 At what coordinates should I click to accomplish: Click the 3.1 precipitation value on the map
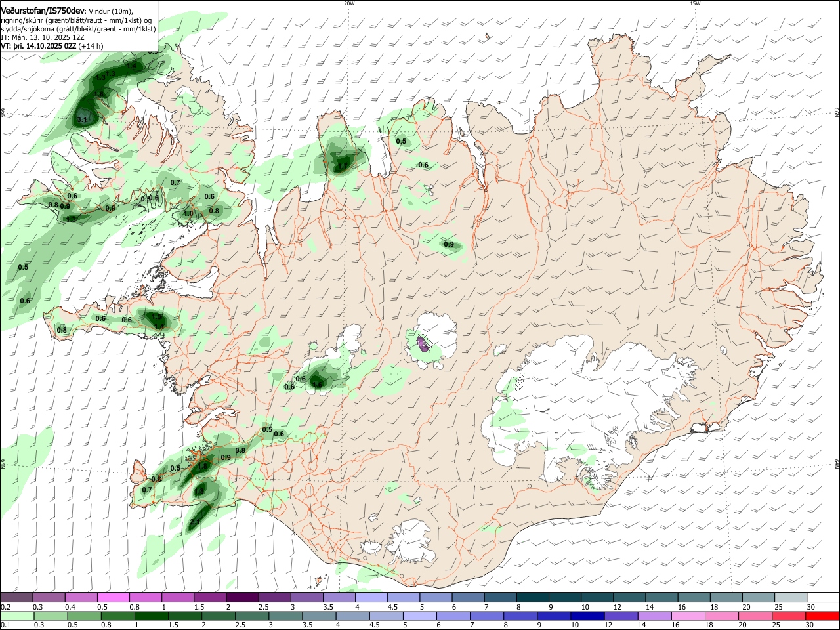coord(82,119)
